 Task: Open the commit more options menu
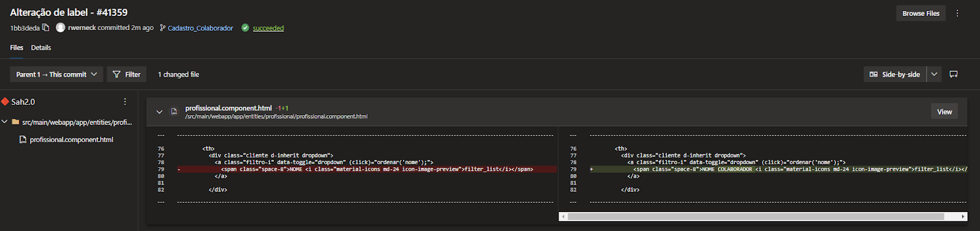pos(957,13)
